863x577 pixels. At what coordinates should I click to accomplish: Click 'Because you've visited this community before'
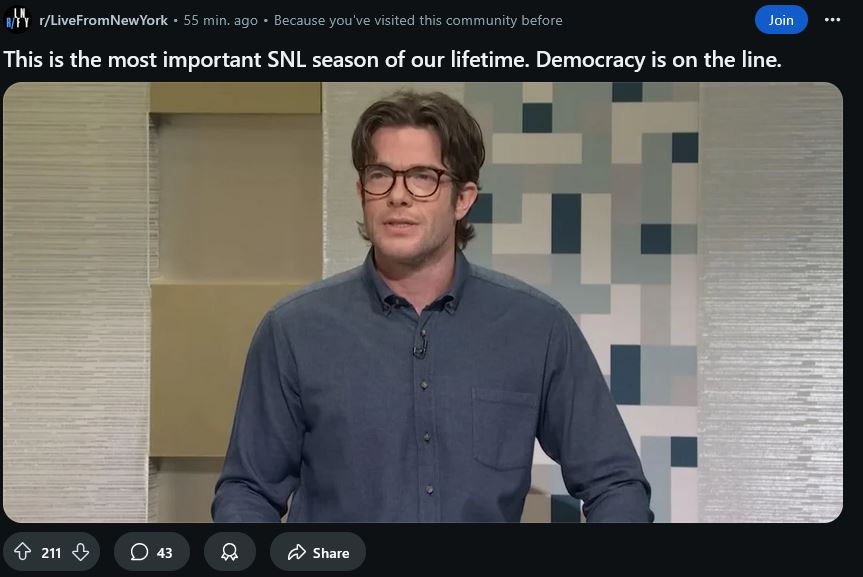(x=418, y=20)
